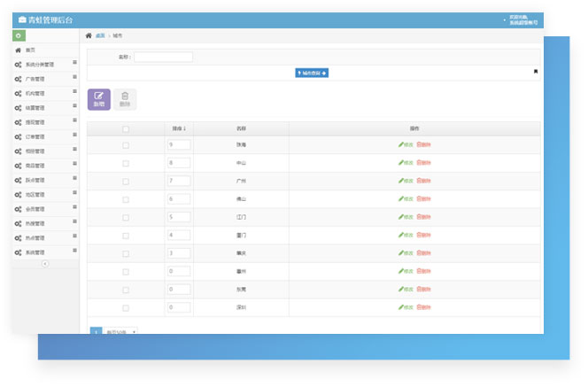Viewport: 588px width, 387px height.
Task: Open 订单管理 sidebar menu
Action: coord(46,137)
